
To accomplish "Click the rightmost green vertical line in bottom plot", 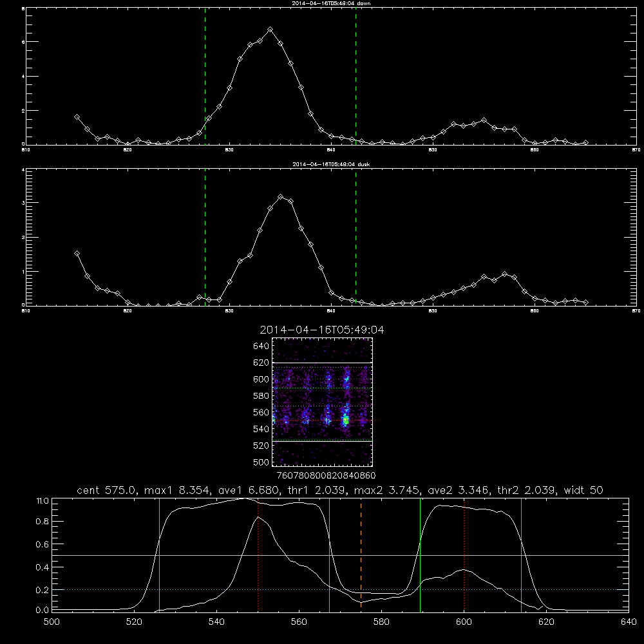I will coord(521,554).
